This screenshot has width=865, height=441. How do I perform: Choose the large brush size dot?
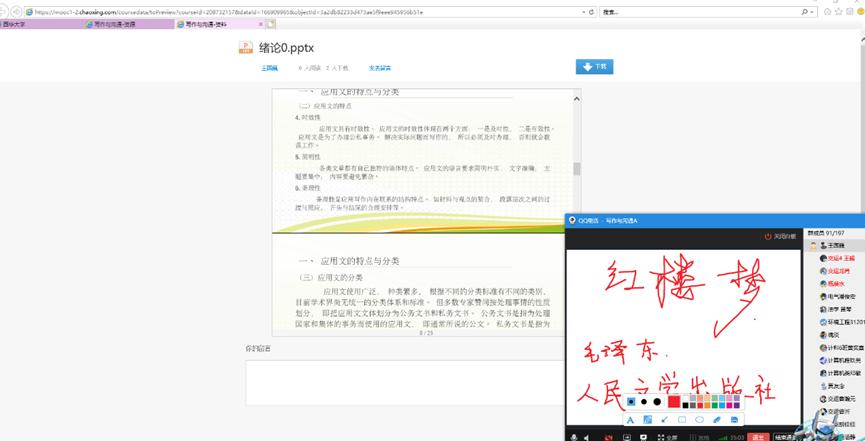(657, 402)
